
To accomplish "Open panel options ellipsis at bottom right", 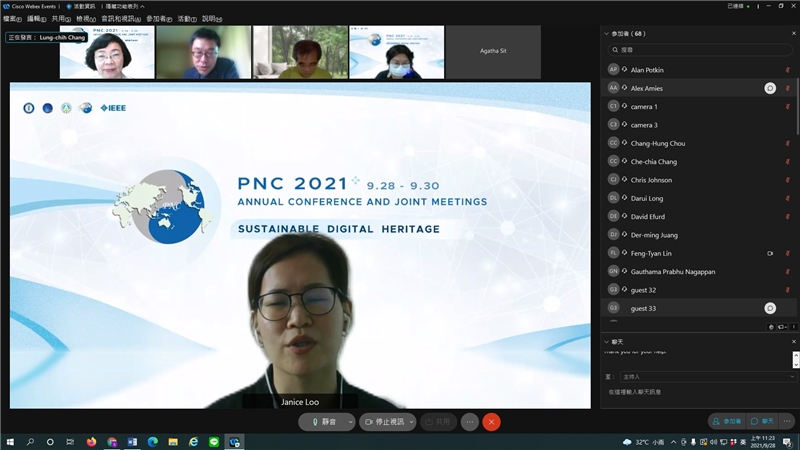I will point(787,421).
